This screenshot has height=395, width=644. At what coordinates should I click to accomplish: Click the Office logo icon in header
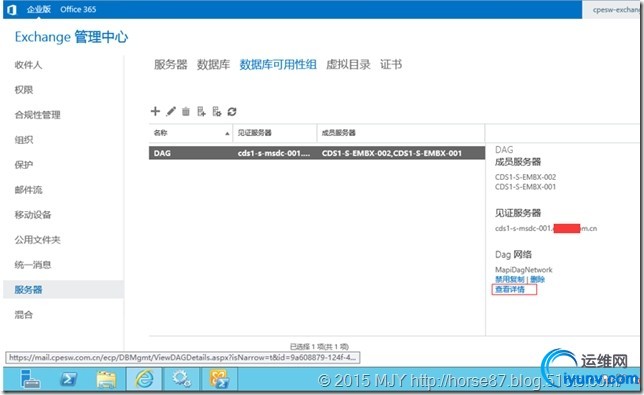12,9
